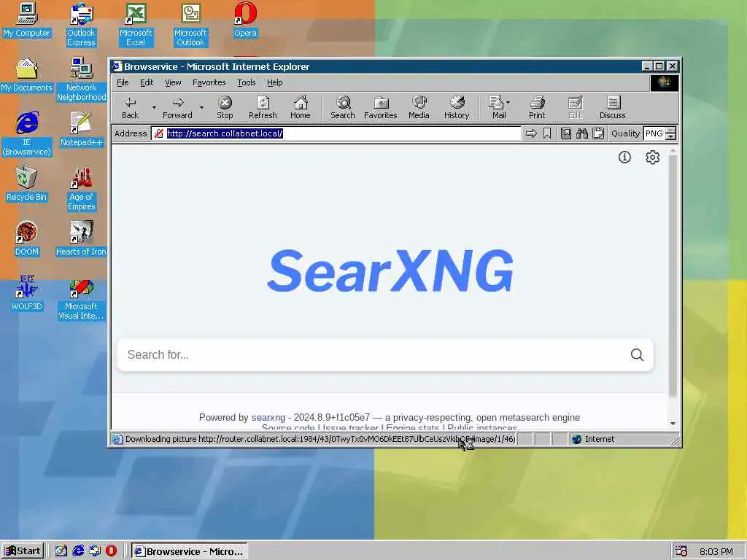Expand the Forward history dropdown arrow

tap(201, 108)
